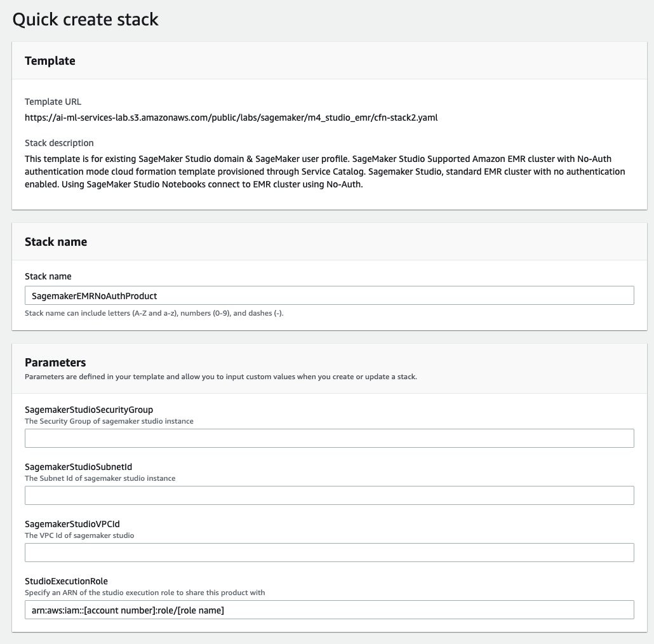Click the Quick create stack page title

tap(86, 19)
